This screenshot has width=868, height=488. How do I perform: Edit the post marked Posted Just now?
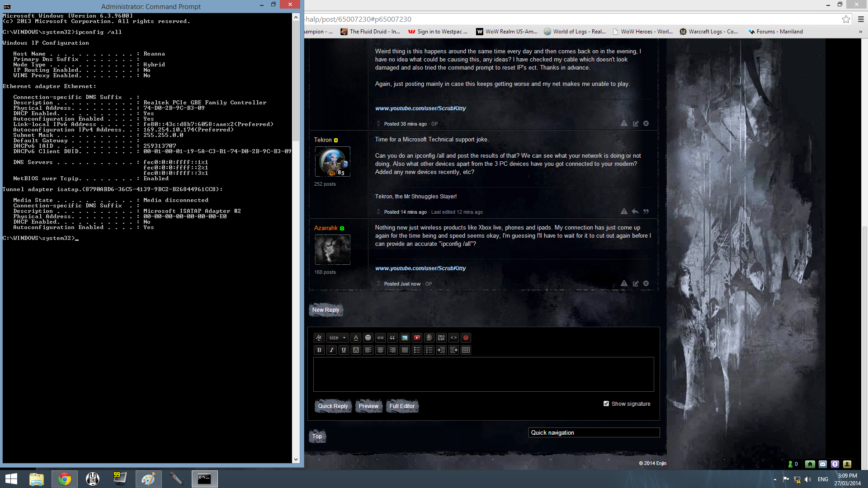point(635,283)
